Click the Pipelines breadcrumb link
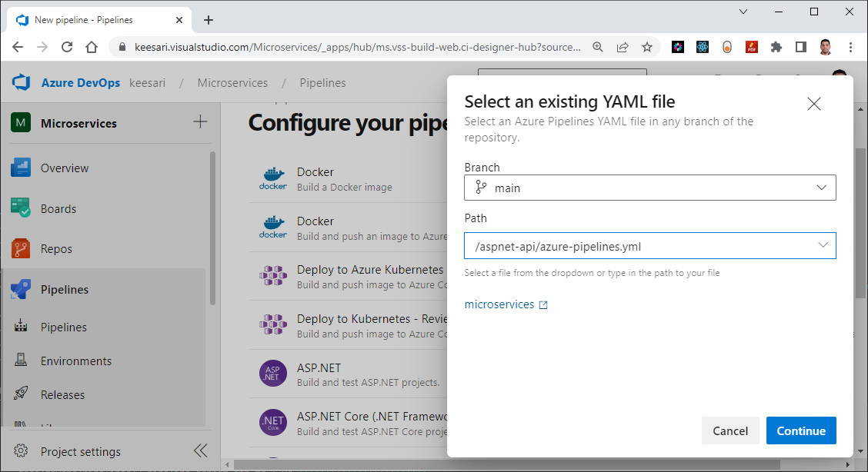Screen dimensions: 868x472 click(322, 83)
